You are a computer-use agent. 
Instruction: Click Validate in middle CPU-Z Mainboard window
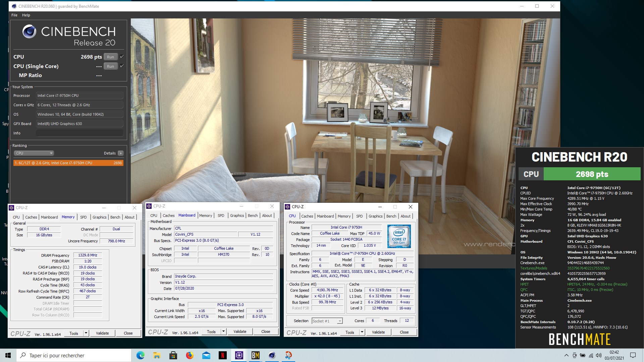point(240,331)
